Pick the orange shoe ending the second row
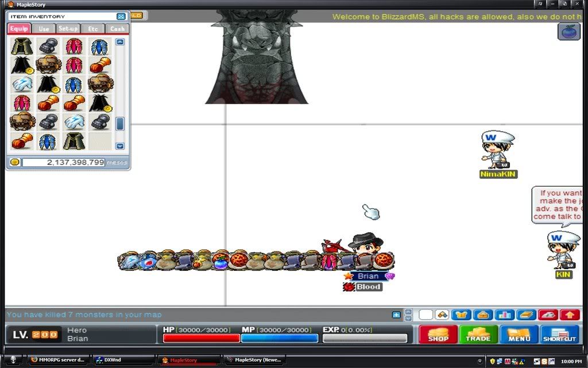The image size is (588, 368). click(x=100, y=66)
